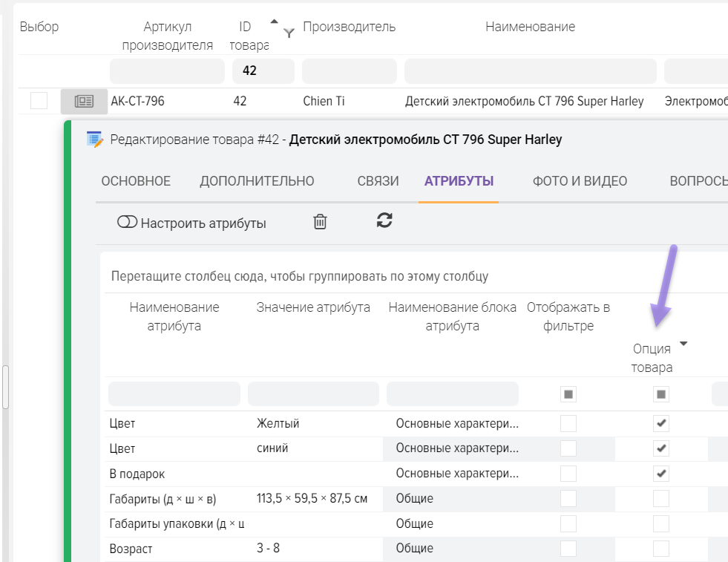Toggle Опция товара filter checkbox in header
This screenshot has width=728, height=562.
pyautogui.click(x=661, y=394)
